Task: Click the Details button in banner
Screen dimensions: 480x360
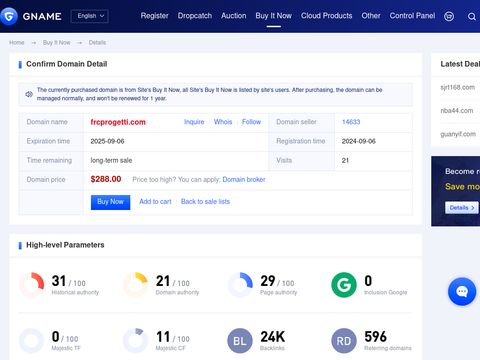Action: tap(462, 208)
